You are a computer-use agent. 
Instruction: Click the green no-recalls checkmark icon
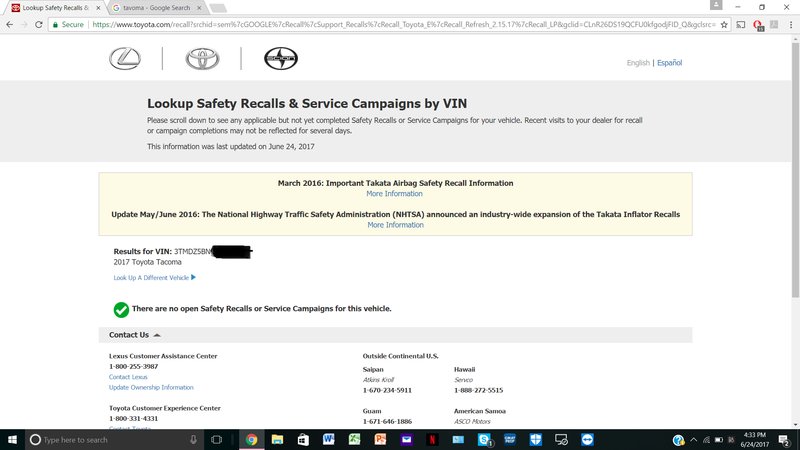[121, 309]
